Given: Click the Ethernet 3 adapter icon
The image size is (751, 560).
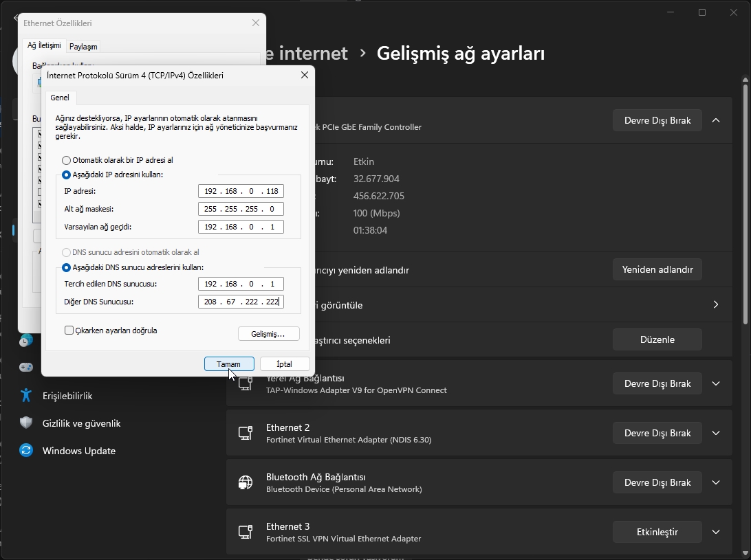Looking at the screenshot, I should (245, 532).
